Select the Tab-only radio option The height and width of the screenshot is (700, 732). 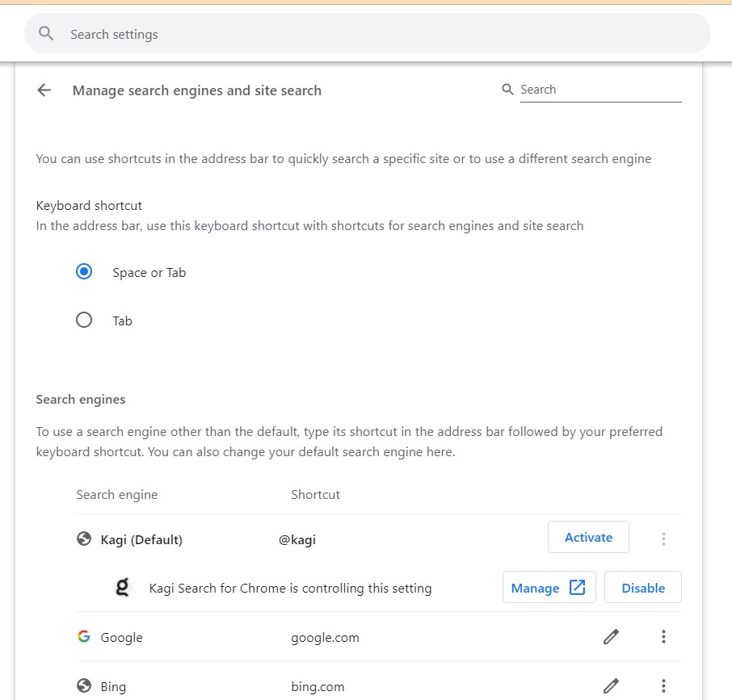pyautogui.click(x=84, y=321)
